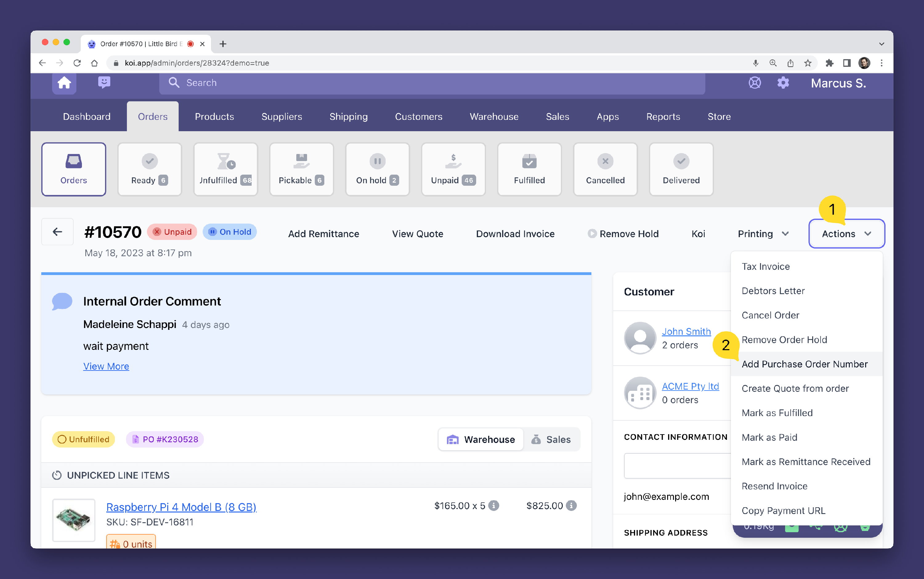924x579 pixels.
Task: Open settings gear icon beside Marcus S.
Action: pos(783,83)
